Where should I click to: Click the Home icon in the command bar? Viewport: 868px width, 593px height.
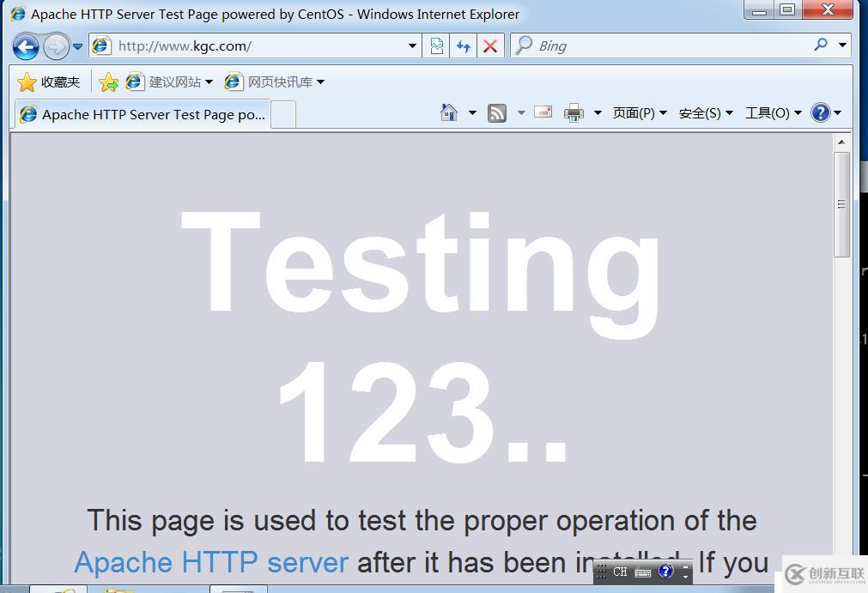[x=448, y=112]
